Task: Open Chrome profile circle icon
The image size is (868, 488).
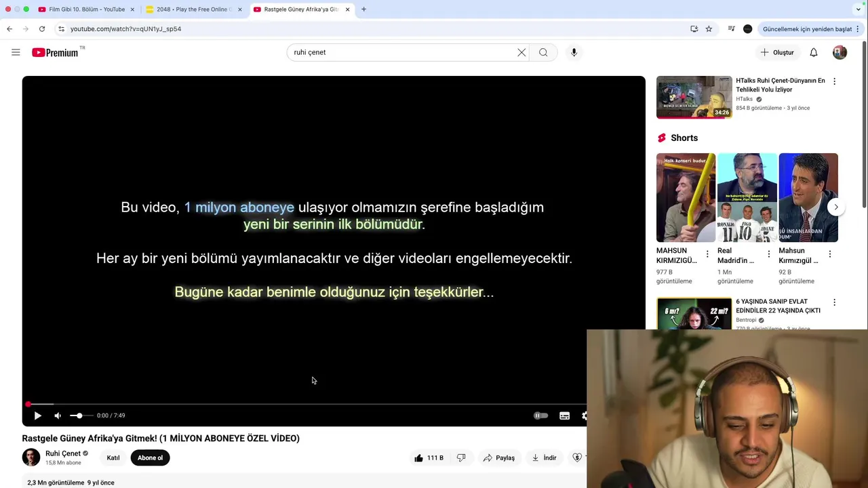Action: pyautogui.click(x=747, y=29)
